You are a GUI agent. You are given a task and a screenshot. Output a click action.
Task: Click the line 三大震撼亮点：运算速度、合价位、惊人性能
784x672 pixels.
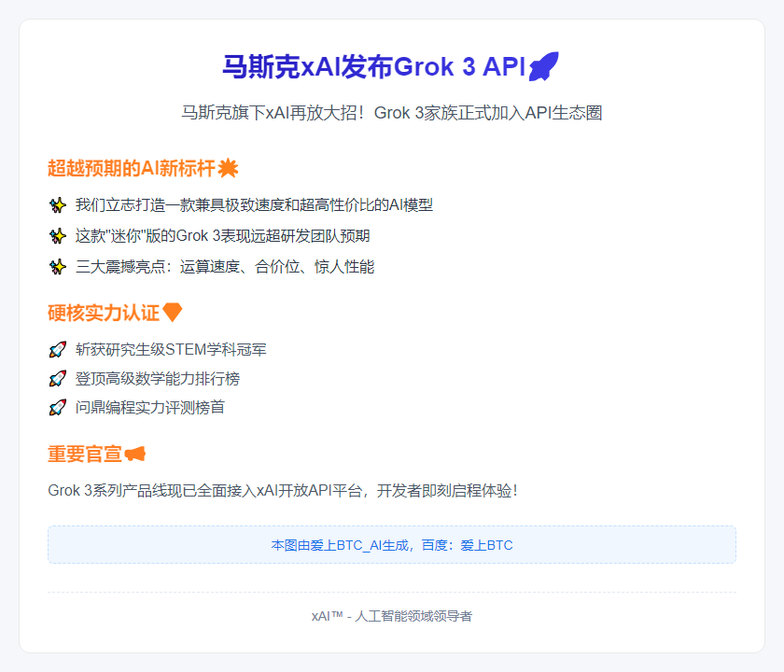click(225, 267)
